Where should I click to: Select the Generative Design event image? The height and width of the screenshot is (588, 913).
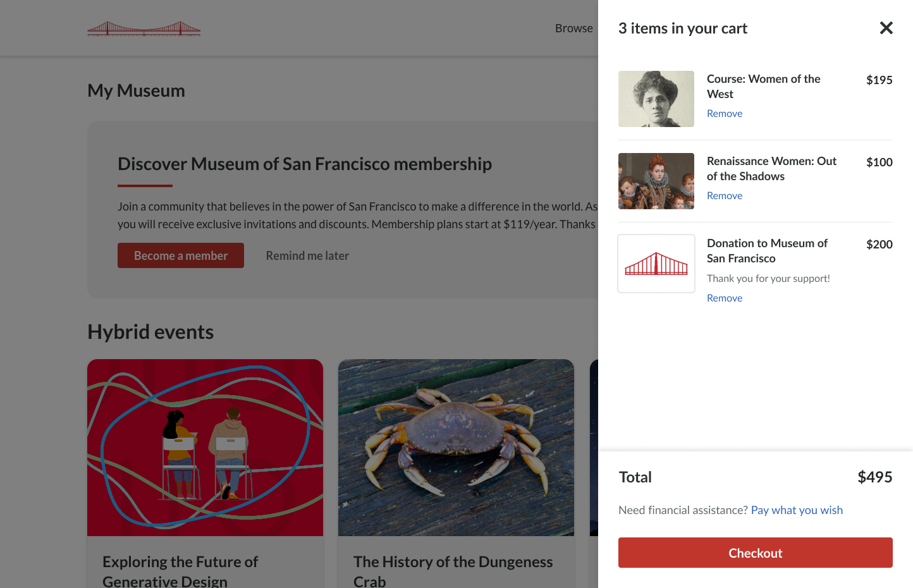(205, 447)
